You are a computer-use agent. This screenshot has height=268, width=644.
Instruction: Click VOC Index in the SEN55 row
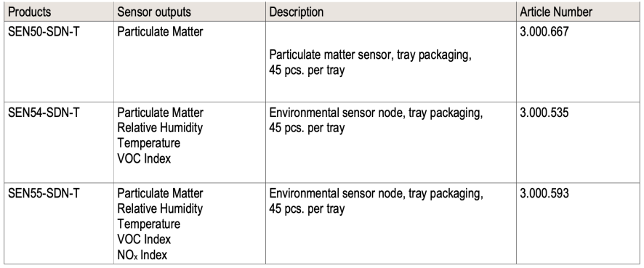click(x=144, y=239)
